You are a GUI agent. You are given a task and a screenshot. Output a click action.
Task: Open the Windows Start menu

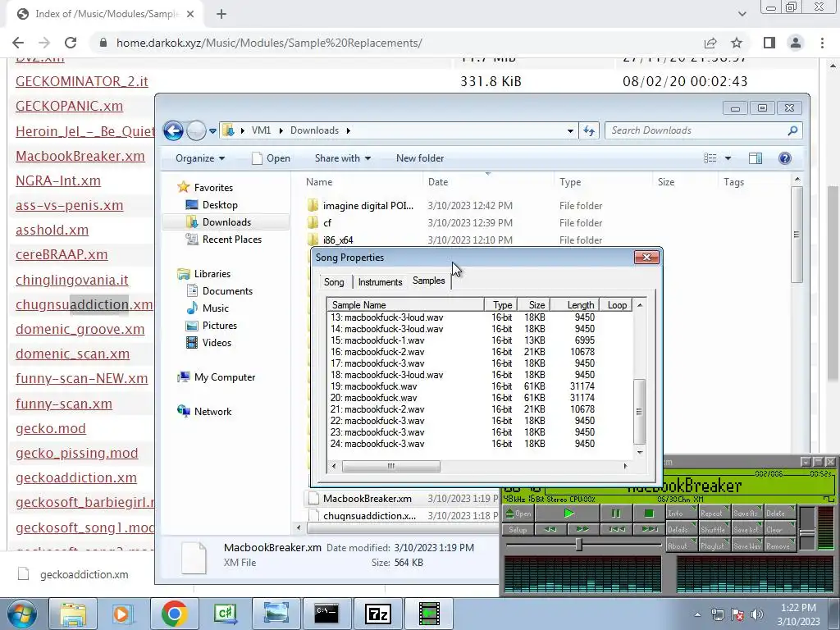[x=21, y=614]
